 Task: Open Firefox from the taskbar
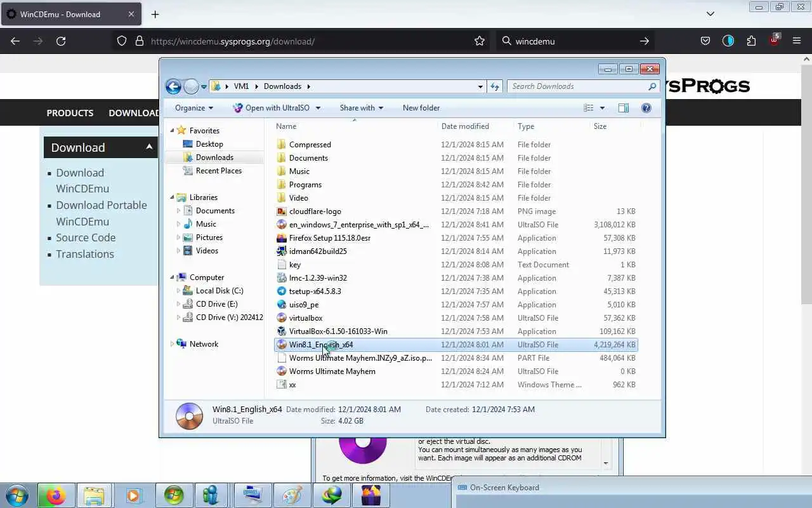[x=56, y=495]
